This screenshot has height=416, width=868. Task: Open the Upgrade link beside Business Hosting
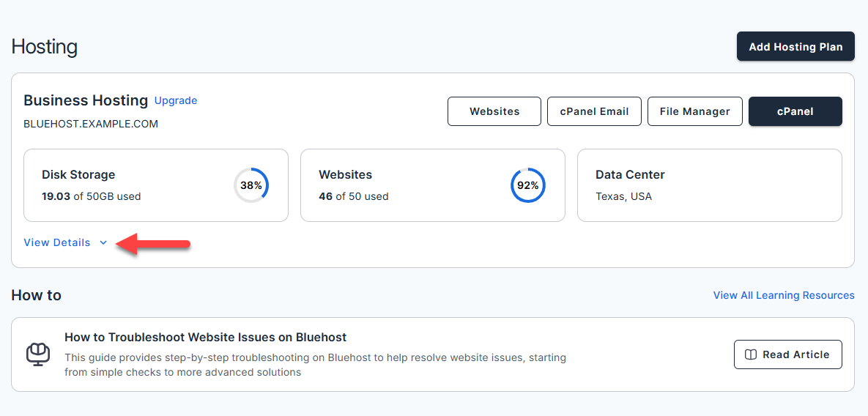pyautogui.click(x=176, y=100)
